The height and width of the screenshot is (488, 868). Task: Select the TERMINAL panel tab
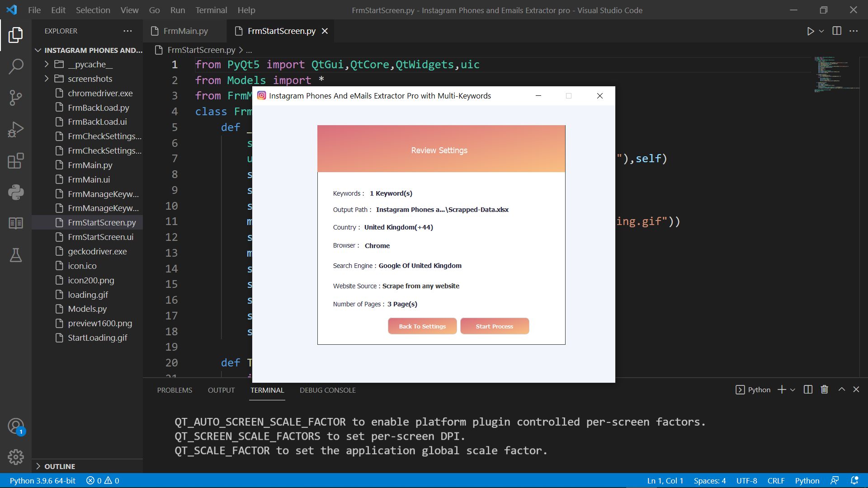[x=267, y=390]
